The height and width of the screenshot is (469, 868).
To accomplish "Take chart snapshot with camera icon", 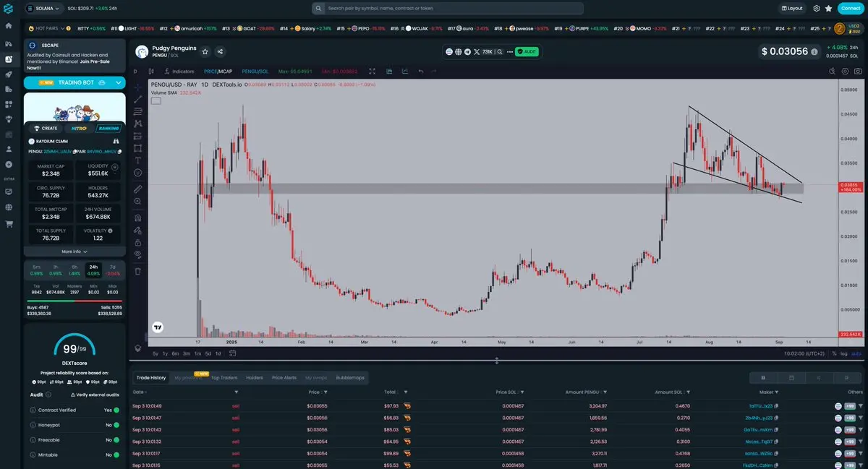I will pyautogui.click(x=857, y=72).
